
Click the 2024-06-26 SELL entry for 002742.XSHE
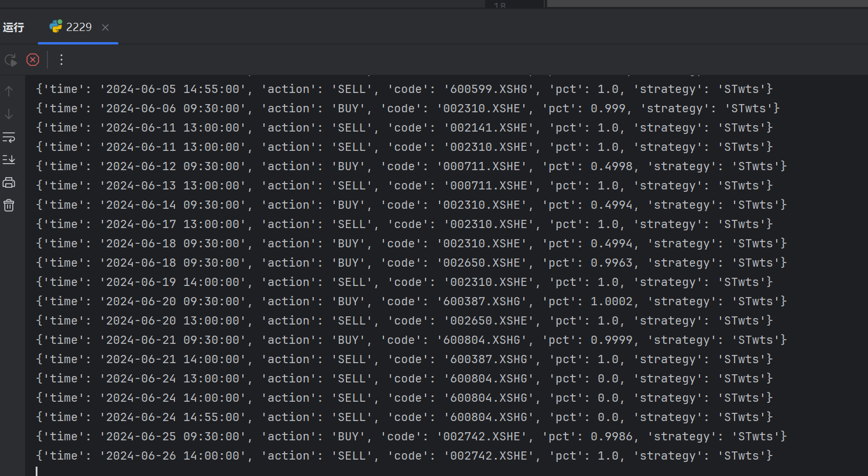404,456
